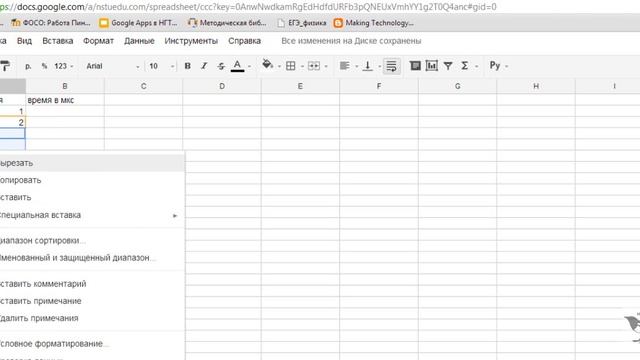Image resolution: width=640 pixels, height=360 pixels.
Task: Select column E header
Action: click(300, 86)
